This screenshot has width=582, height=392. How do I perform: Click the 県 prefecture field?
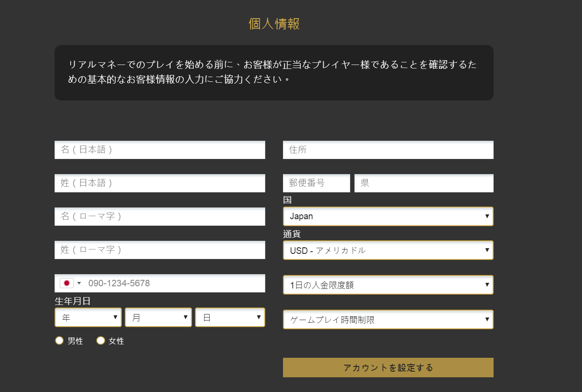click(x=423, y=183)
